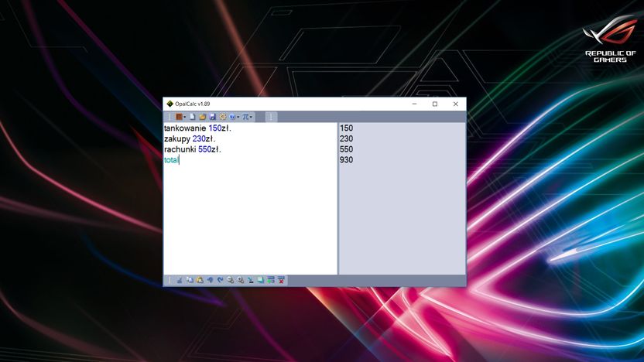Close the OpalCalc window
Image resolution: width=644 pixels, height=362 pixels.
coord(455,104)
